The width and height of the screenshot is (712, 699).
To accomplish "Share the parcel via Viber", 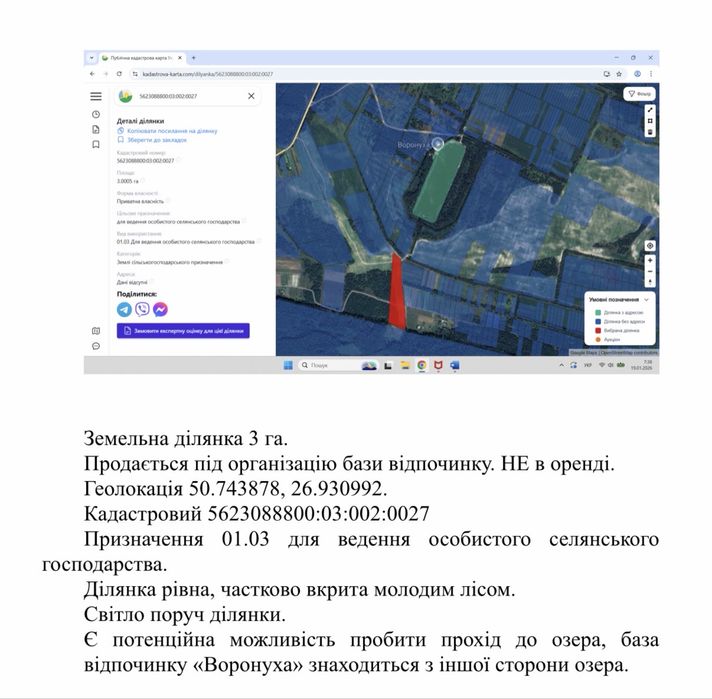I will [x=142, y=309].
